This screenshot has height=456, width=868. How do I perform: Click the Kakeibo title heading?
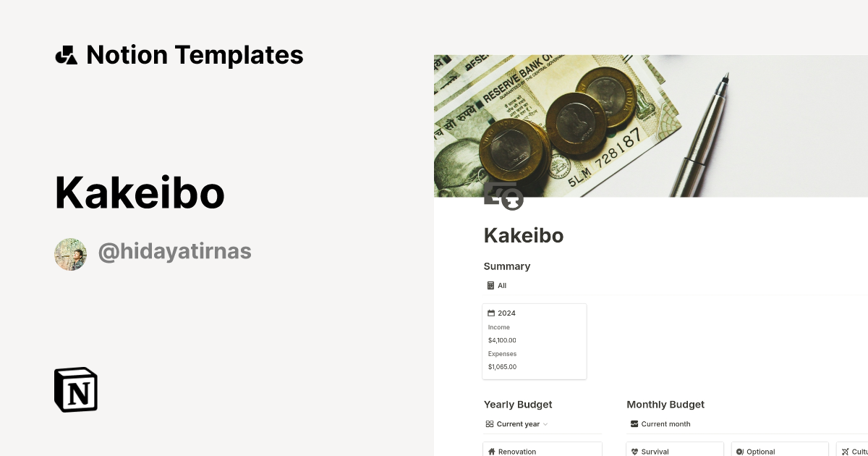click(x=524, y=235)
